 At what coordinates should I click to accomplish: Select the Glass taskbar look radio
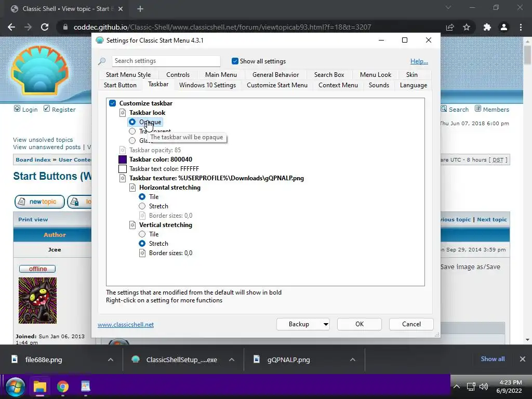pos(132,140)
